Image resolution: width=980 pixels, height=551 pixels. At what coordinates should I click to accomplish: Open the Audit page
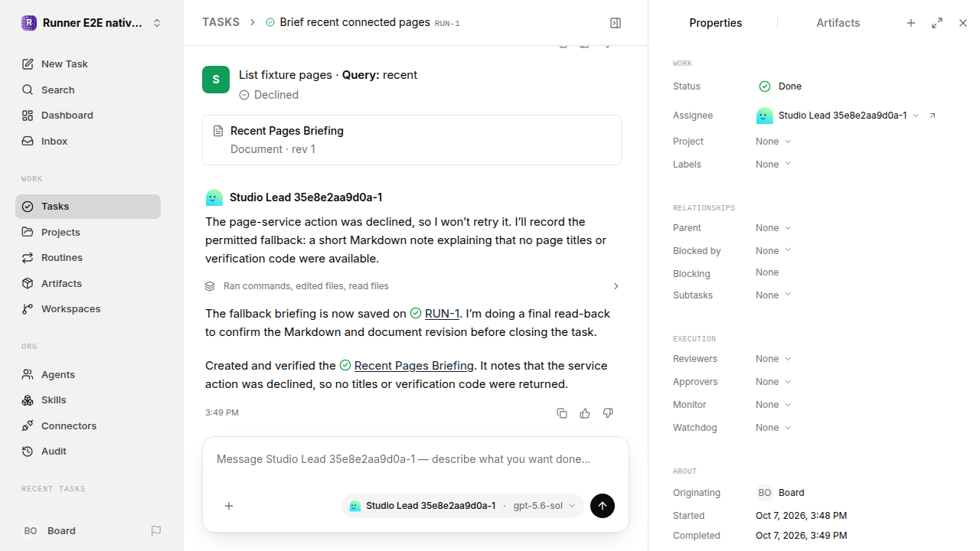coord(88,452)
